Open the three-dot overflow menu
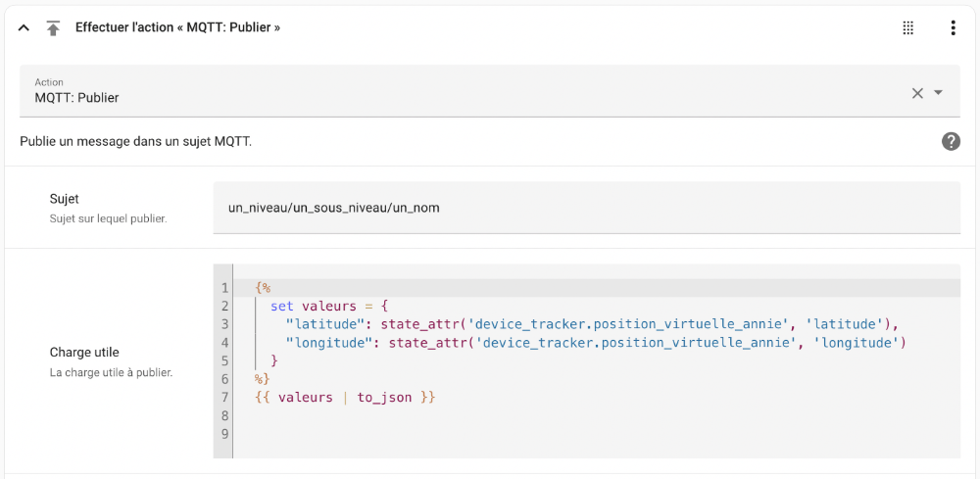Screen dimensions: 980x479 953,28
